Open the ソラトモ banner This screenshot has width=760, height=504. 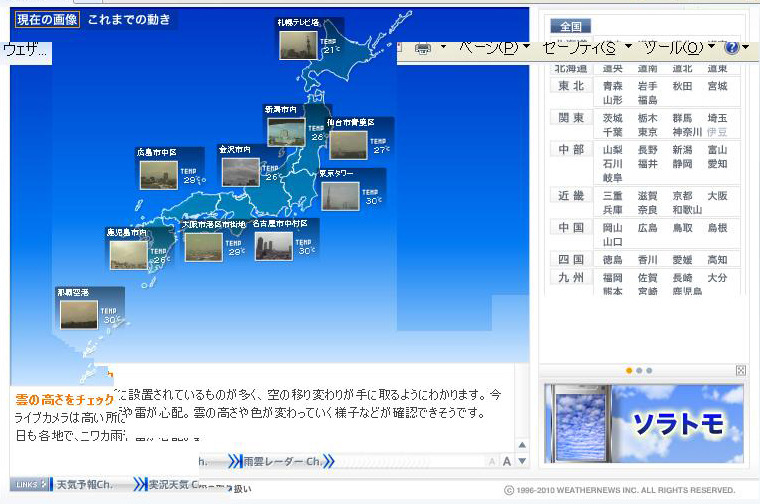coord(644,423)
